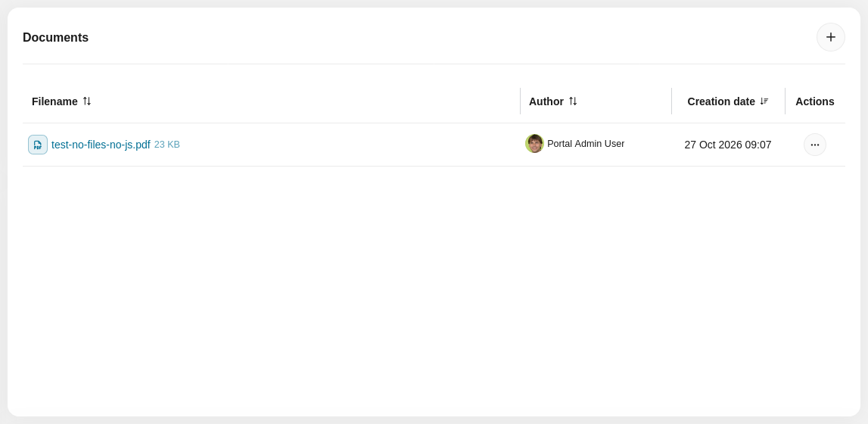
Task: Open actions menu for test-no-files-no-js.pdf
Action: 815,145
